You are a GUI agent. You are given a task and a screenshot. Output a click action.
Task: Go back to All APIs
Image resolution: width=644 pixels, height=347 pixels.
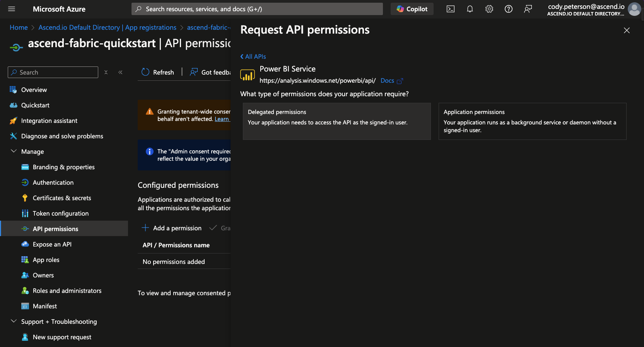253,56
